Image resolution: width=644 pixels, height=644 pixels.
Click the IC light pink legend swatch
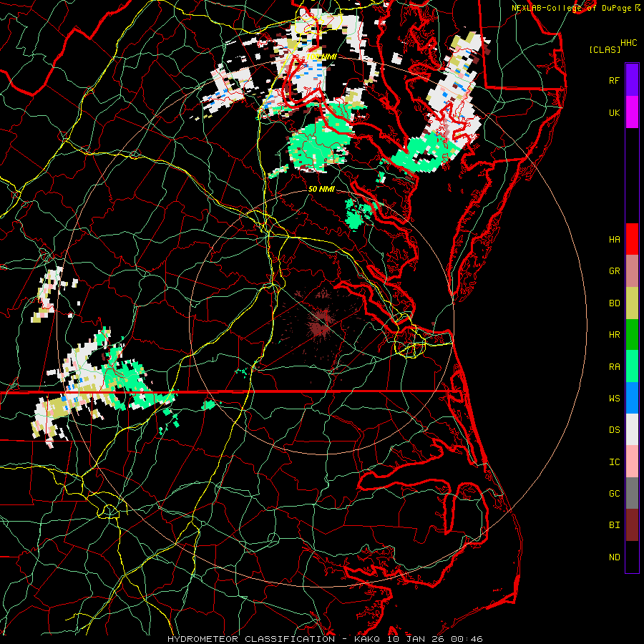point(632,462)
